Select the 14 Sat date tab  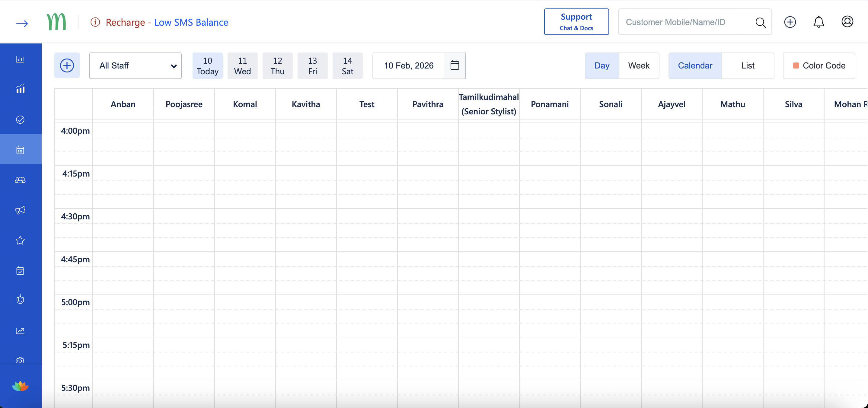coord(347,66)
